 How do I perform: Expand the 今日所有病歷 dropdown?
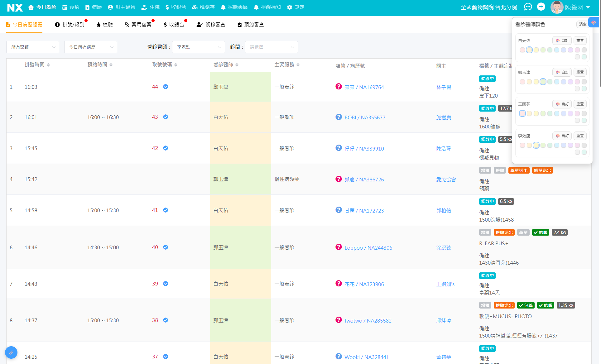coord(90,47)
